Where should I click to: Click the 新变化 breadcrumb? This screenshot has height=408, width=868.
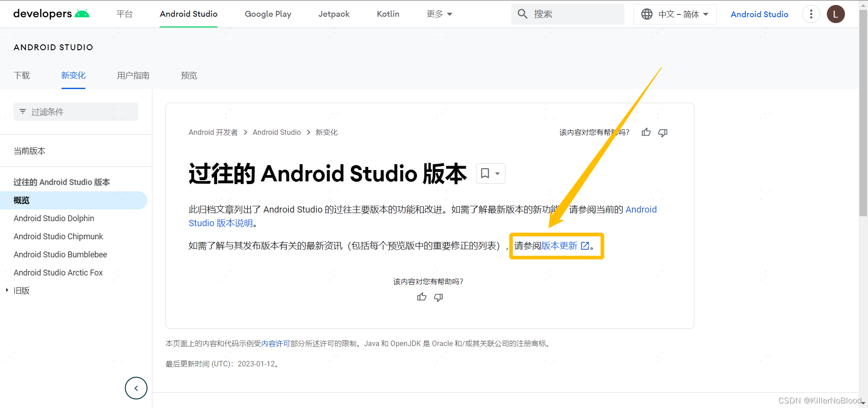pos(326,132)
